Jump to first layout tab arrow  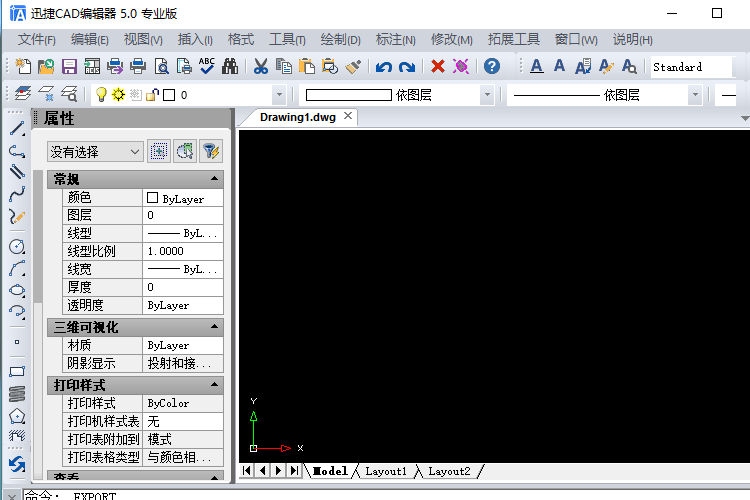(247, 470)
